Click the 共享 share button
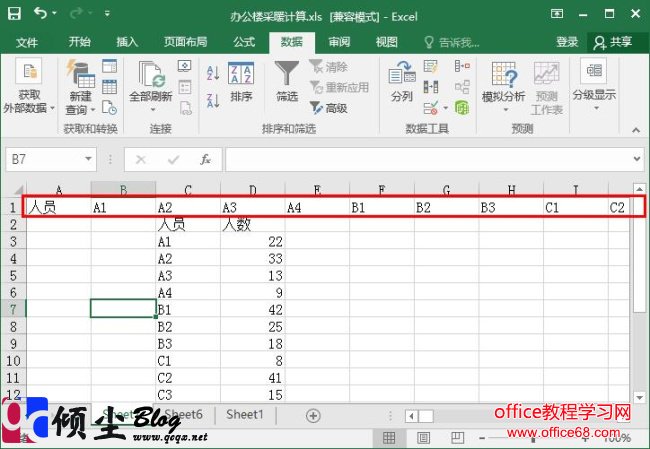The image size is (650, 449). pos(613,42)
